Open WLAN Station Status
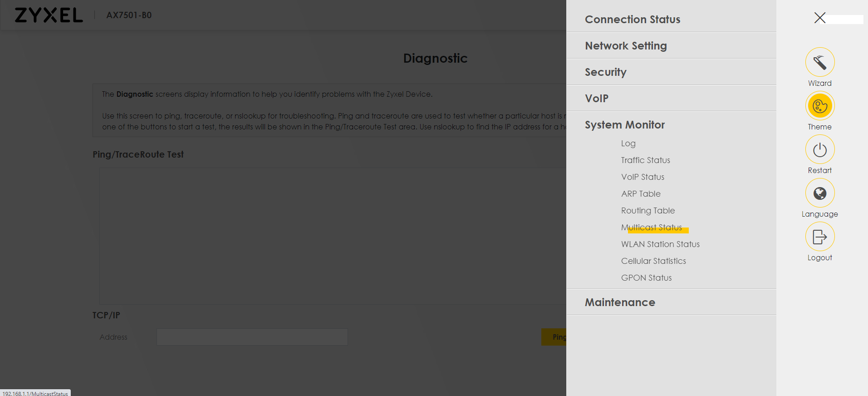This screenshot has height=396, width=868. (x=660, y=244)
